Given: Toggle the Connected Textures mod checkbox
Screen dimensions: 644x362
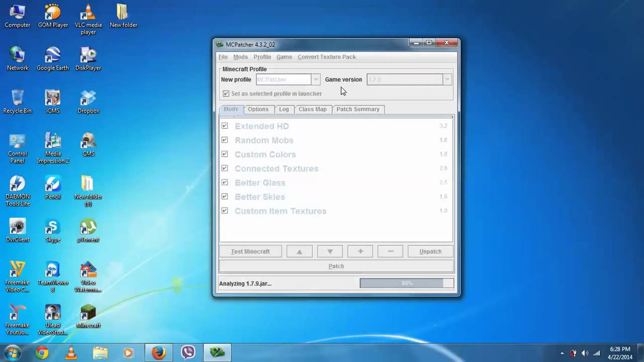Looking at the screenshot, I should point(224,168).
